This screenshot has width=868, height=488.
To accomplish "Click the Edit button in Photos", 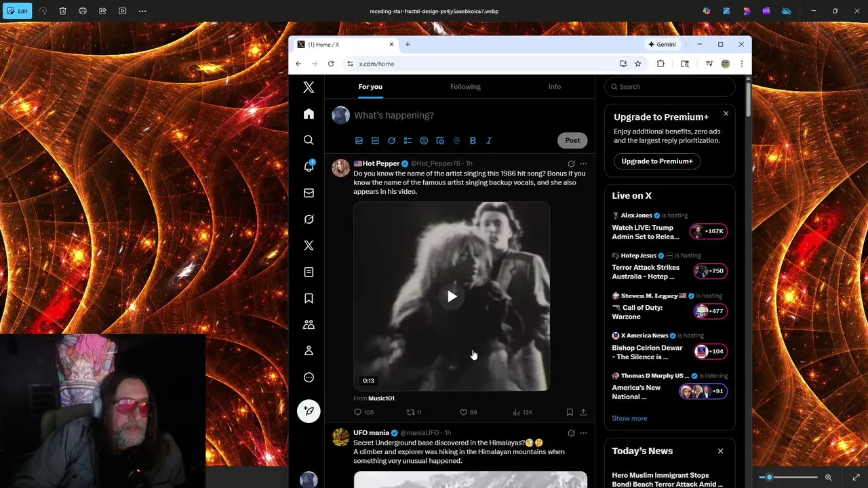I will click(x=17, y=11).
